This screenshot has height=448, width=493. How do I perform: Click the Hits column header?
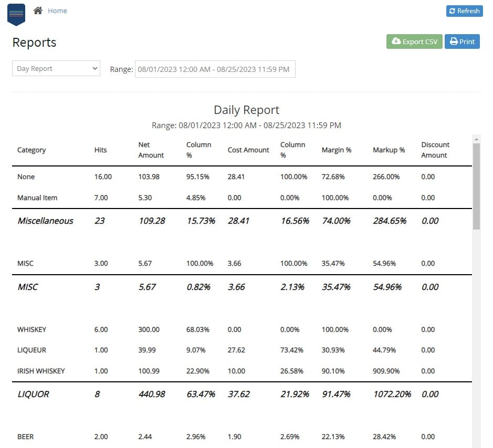[x=100, y=150]
